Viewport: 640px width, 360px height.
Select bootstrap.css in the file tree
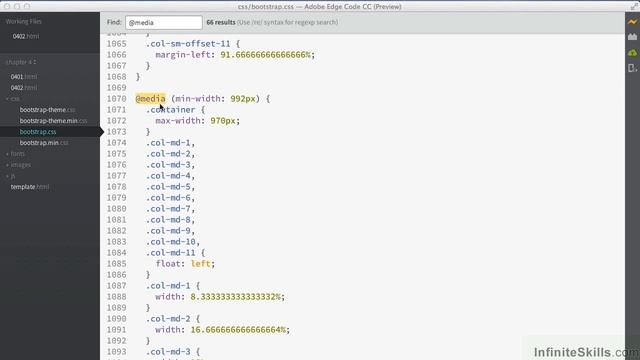(x=38, y=132)
